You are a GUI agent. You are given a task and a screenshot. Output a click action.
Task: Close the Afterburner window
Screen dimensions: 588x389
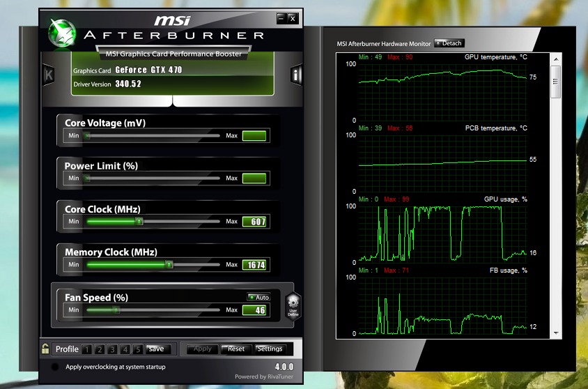pyautogui.click(x=293, y=18)
